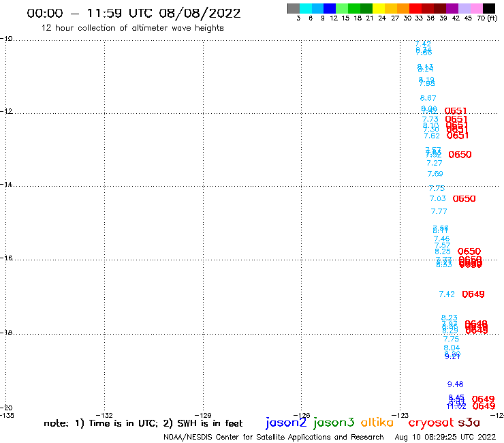
Task: Click the -135 longitude axis label
Action: [7, 415]
